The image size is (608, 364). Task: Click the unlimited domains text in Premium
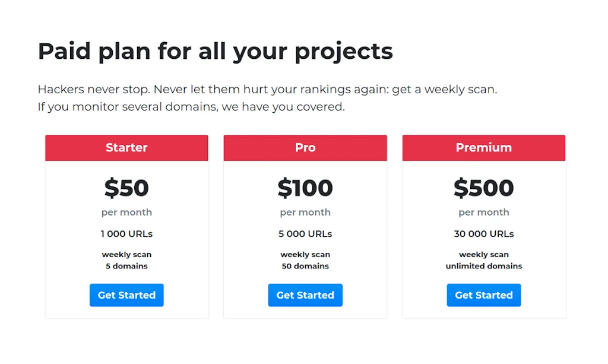[x=484, y=266]
